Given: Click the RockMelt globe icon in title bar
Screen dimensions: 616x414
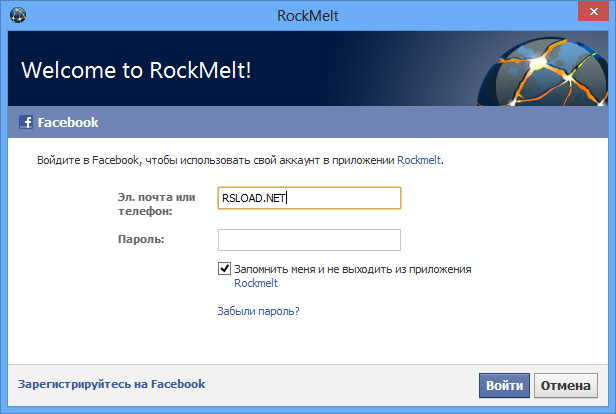Looking at the screenshot, I should [x=18, y=15].
